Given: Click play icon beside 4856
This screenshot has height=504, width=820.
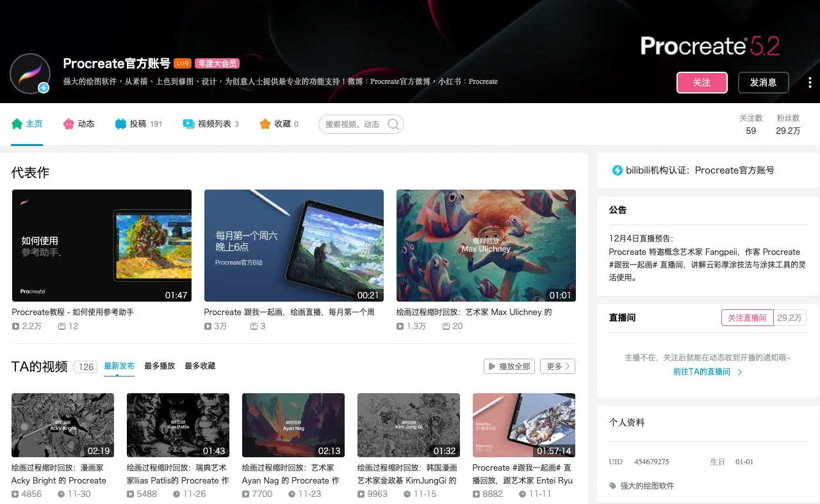Looking at the screenshot, I should coord(15,494).
